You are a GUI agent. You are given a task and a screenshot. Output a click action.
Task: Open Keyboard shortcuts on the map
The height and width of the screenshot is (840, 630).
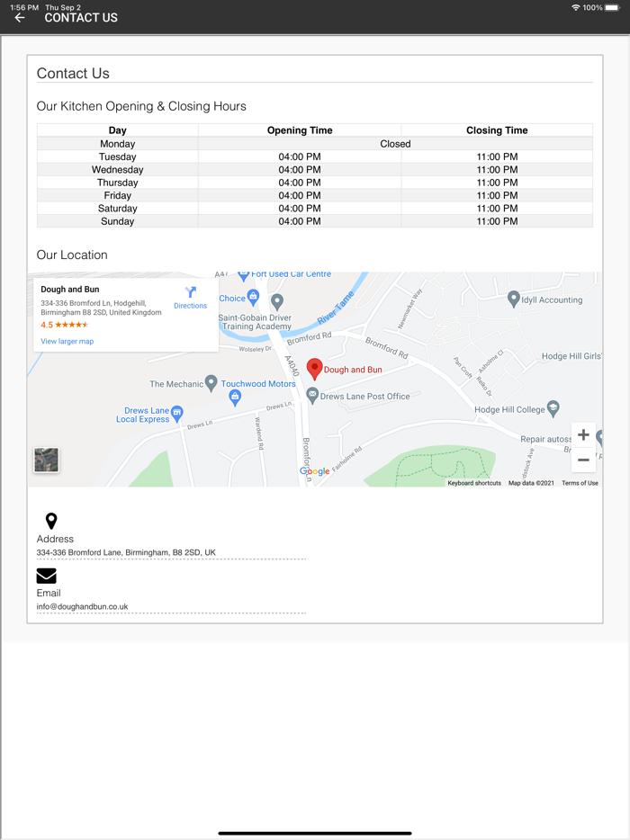pyautogui.click(x=474, y=483)
